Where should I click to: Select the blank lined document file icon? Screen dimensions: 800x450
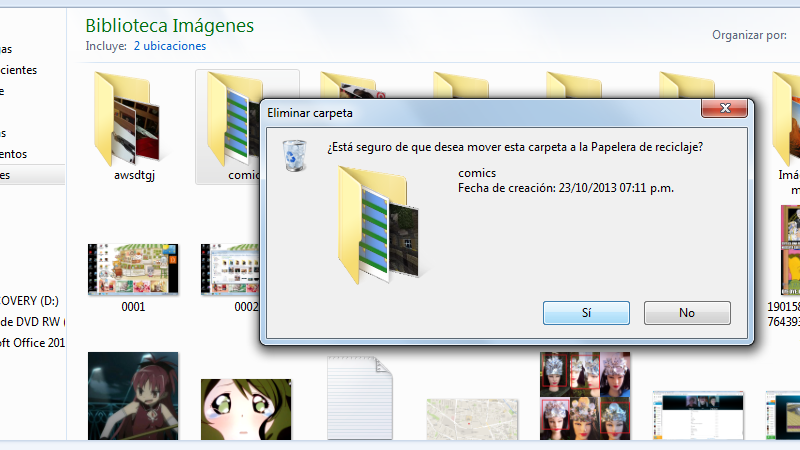tap(360, 398)
